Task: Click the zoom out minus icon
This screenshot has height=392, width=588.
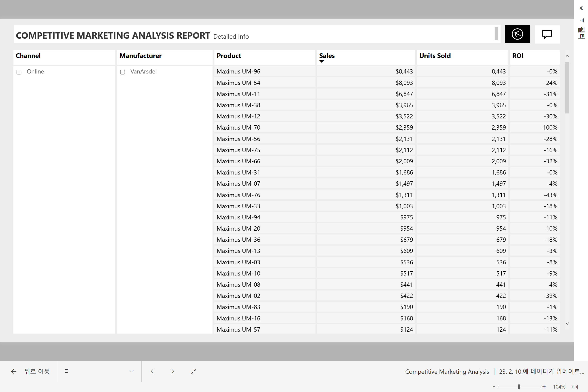Action: coord(494,387)
